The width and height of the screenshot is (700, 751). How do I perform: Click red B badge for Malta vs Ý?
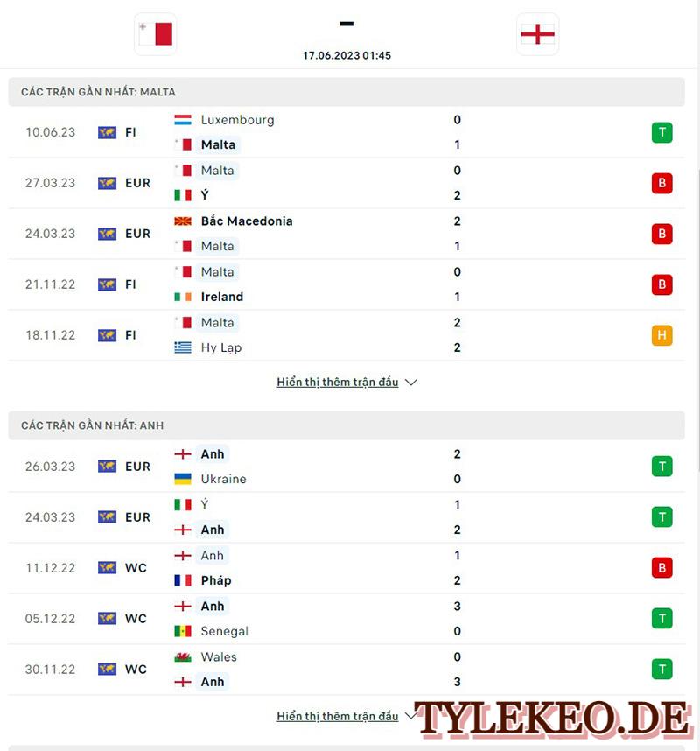pos(661,183)
